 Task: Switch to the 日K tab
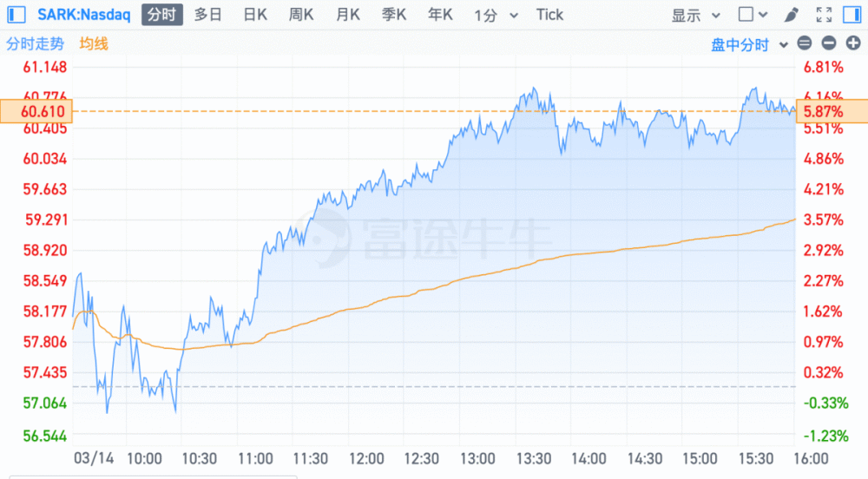(x=255, y=15)
